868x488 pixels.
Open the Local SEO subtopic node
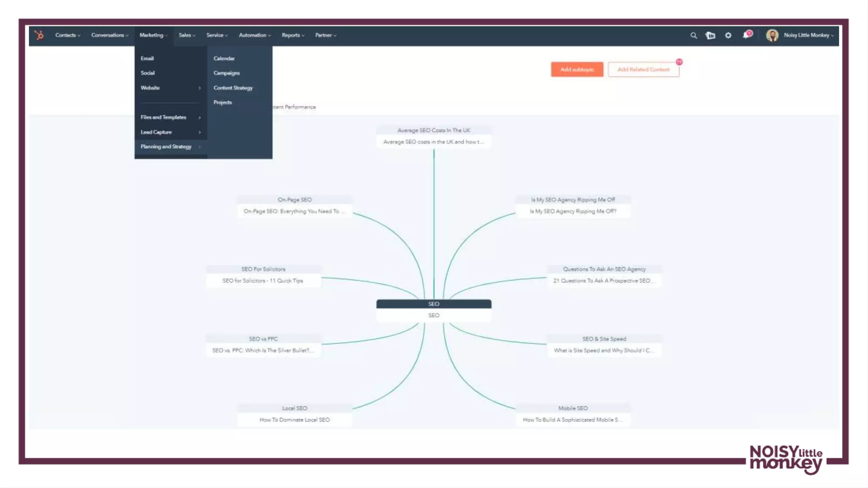coord(295,414)
